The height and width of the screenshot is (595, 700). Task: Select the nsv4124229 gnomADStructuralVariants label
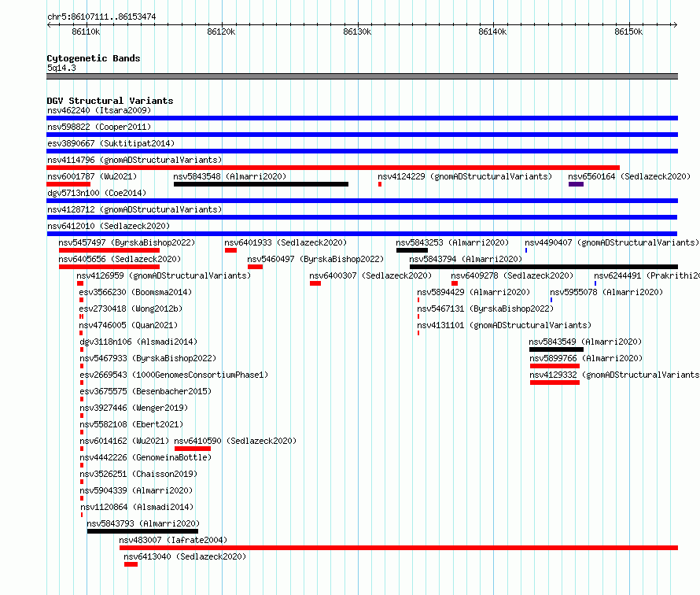click(465, 176)
